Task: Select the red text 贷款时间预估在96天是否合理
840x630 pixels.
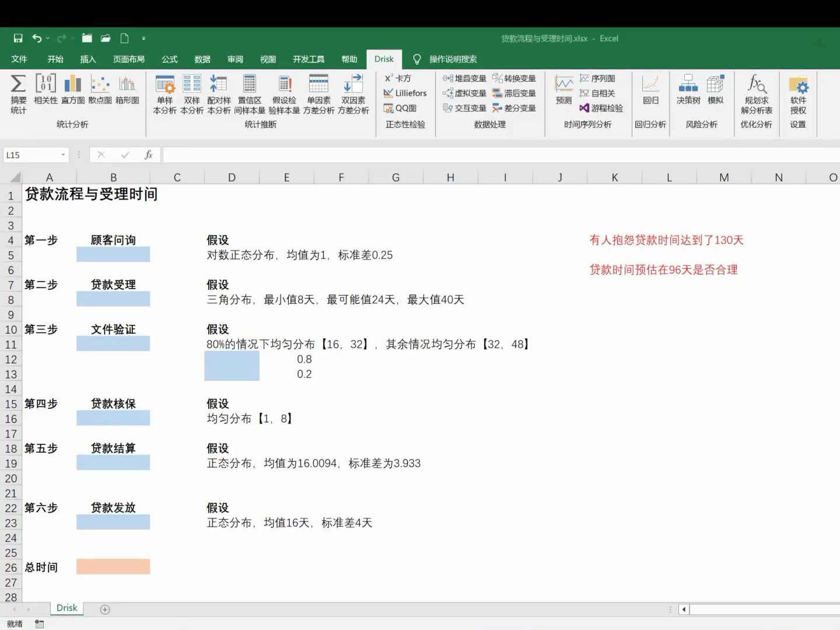Action: pos(663,269)
